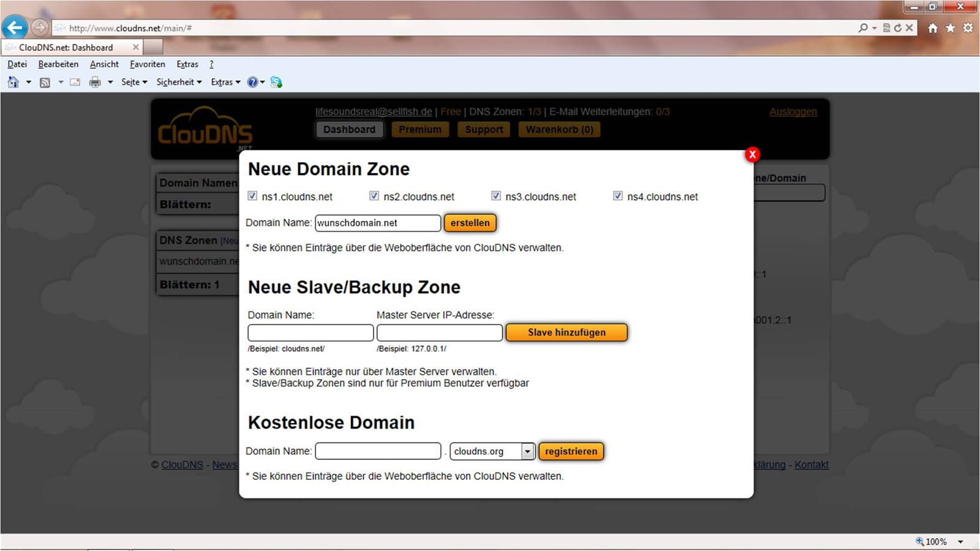Click the RSS feeds icon

coord(45,82)
